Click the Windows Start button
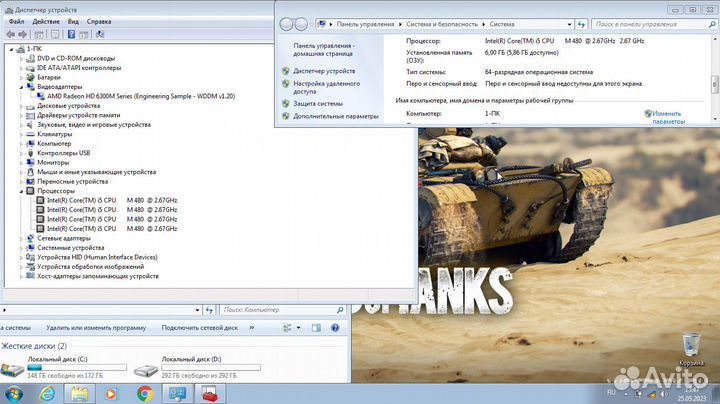720x404 pixels. [x=14, y=392]
